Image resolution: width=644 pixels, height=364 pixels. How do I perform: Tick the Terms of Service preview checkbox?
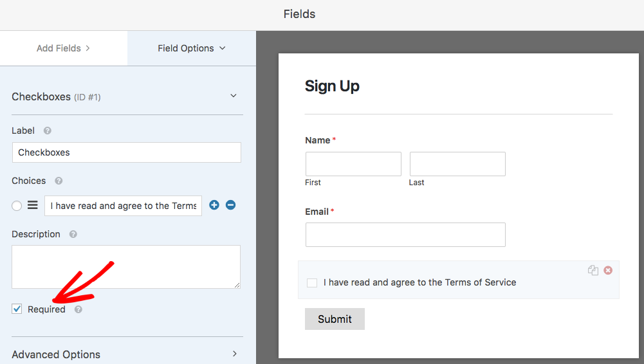click(312, 283)
